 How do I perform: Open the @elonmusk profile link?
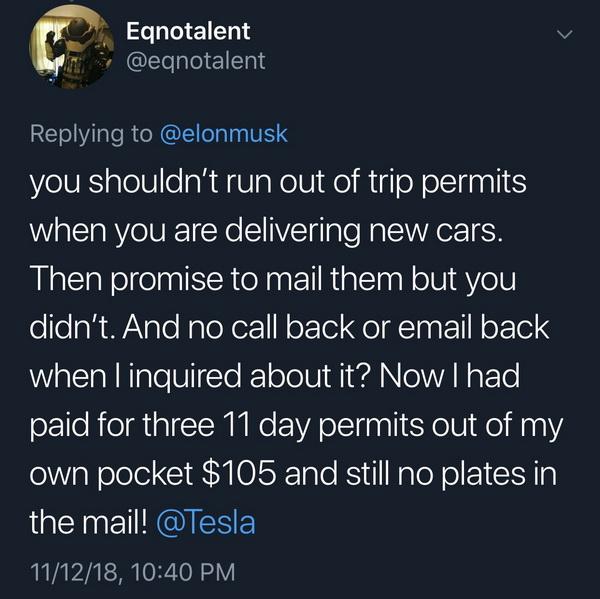(224, 134)
